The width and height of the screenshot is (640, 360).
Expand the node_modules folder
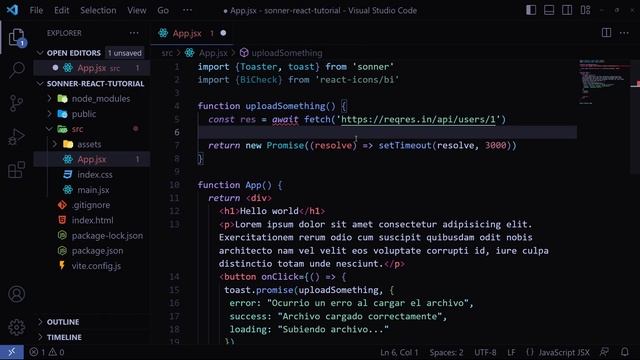(x=50, y=98)
